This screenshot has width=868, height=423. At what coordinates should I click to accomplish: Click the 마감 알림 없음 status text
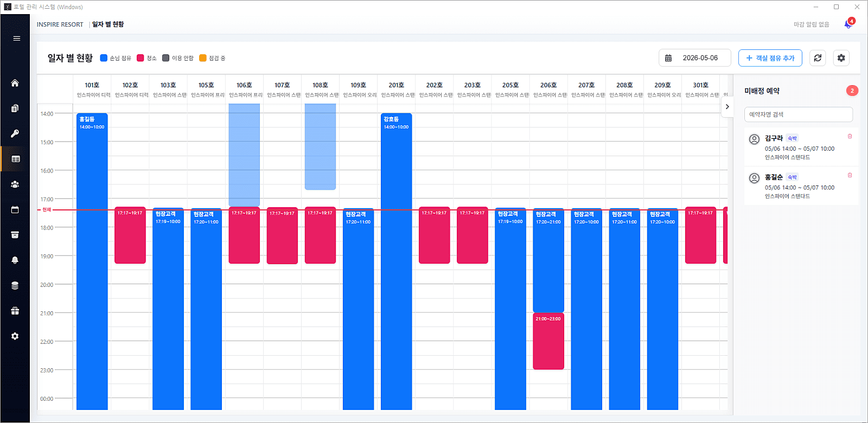click(x=812, y=24)
